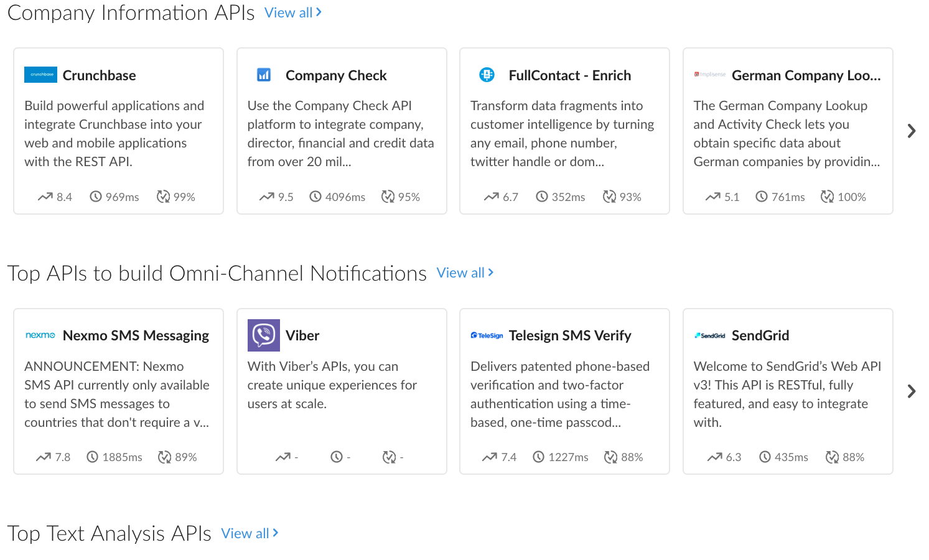Open the Viber API title
This screenshot has width=929, height=560.
302,335
